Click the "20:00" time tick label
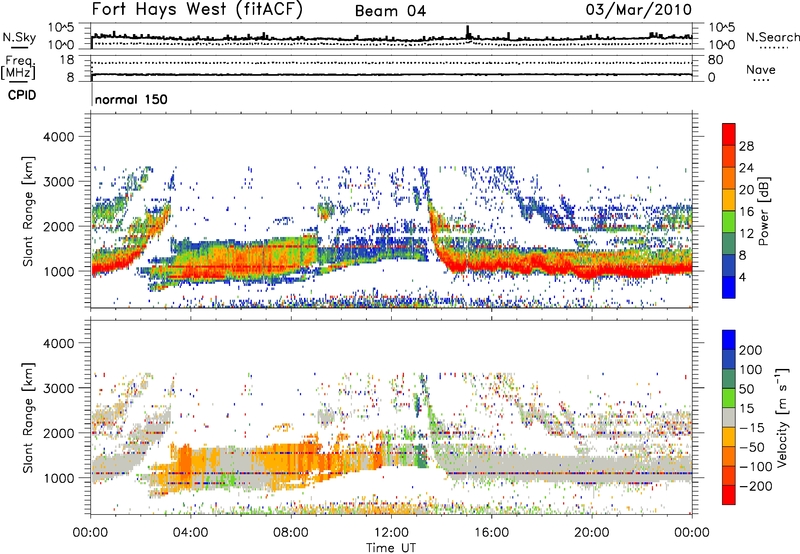Viewport: 800px width, 554px height. coord(592,533)
